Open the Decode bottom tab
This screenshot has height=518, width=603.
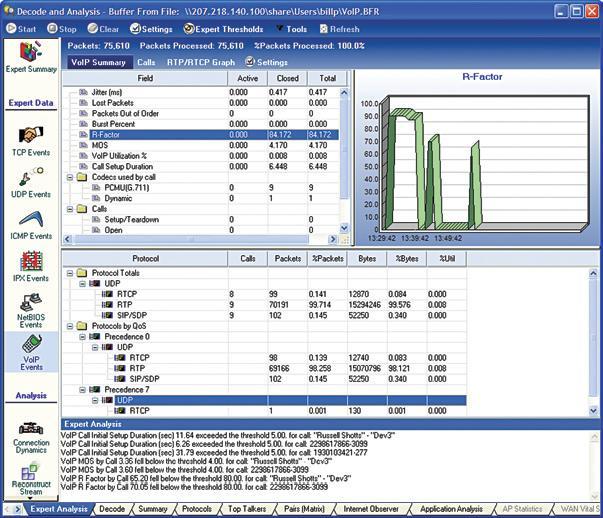pos(112,509)
